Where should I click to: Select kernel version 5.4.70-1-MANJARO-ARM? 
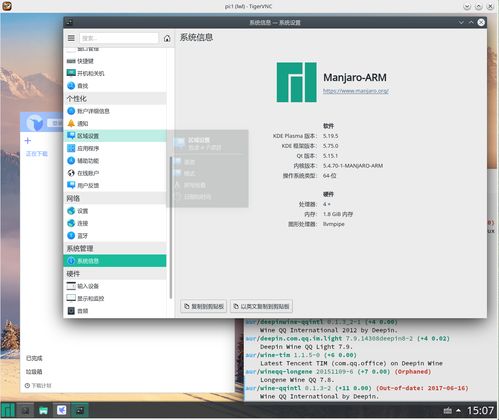click(353, 166)
